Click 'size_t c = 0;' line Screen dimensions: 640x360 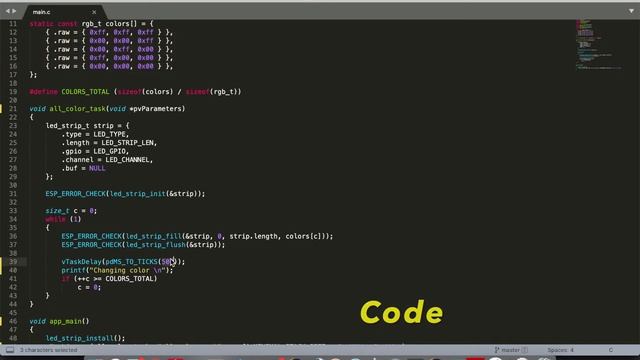(x=71, y=211)
